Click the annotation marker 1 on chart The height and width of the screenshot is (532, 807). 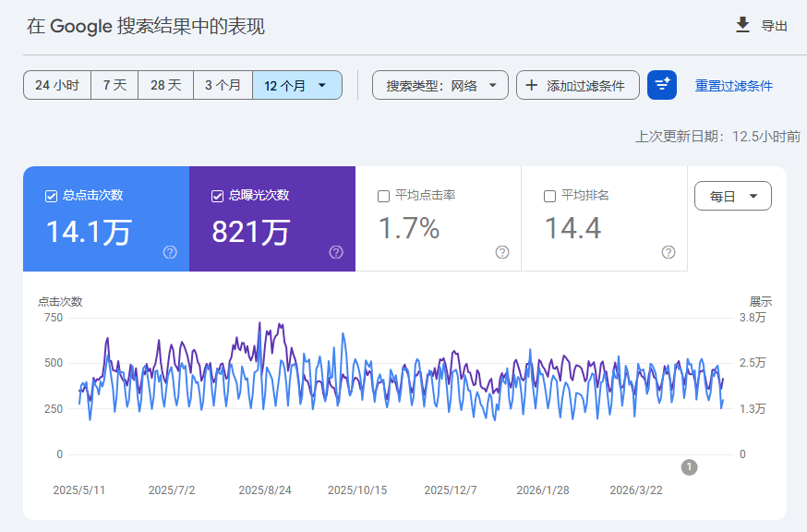689,467
